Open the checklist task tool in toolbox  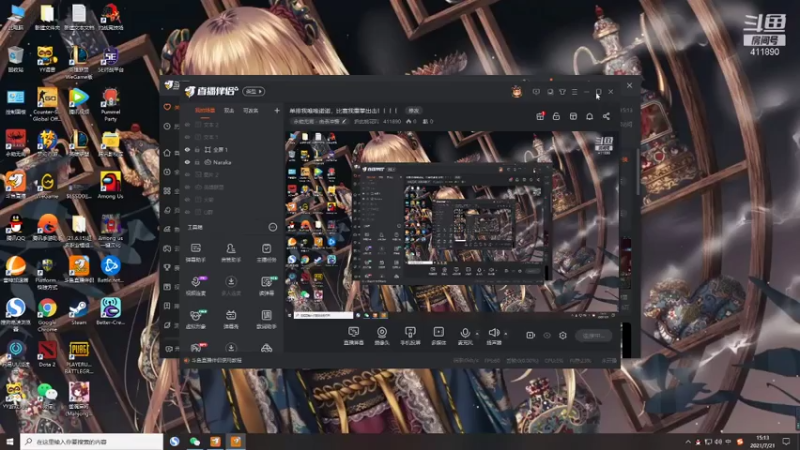pyautogui.click(x=266, y=253)
